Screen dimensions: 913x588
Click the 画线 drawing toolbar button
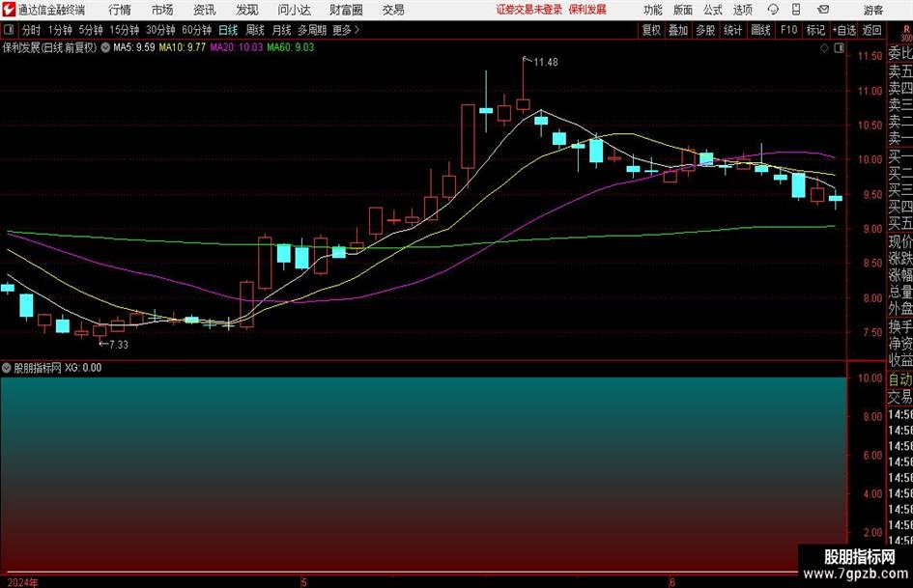(x=761, y=30)
